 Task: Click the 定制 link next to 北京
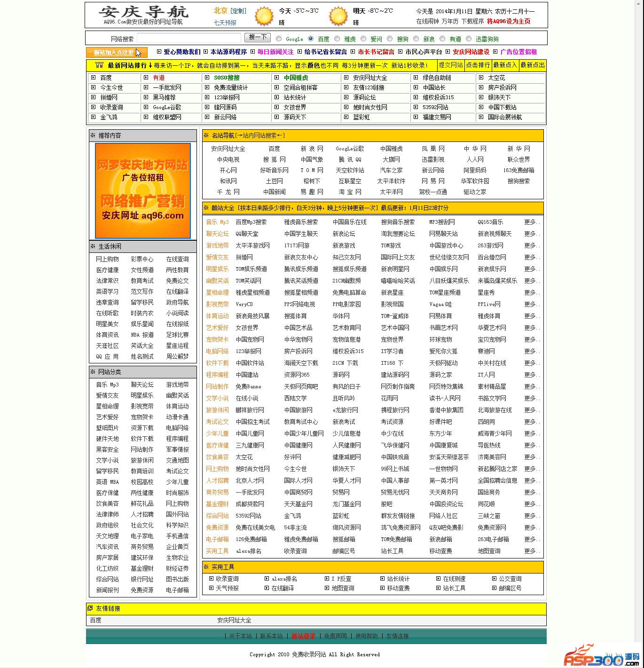pos(238,11)
